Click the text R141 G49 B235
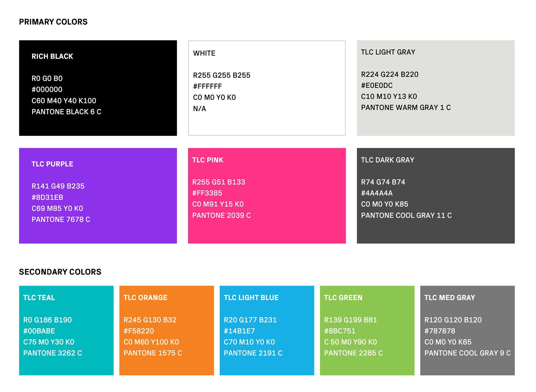 pos(58,186)
